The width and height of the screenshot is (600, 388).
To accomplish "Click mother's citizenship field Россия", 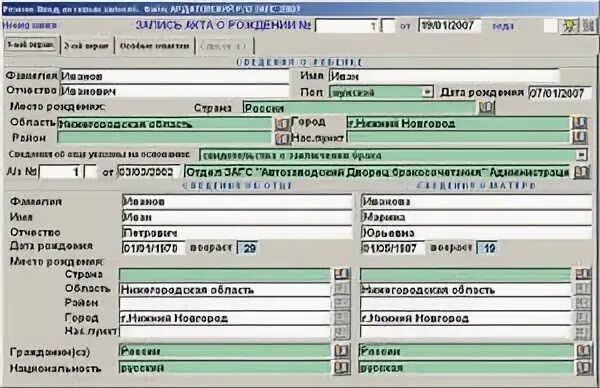I will coord(466,351).
